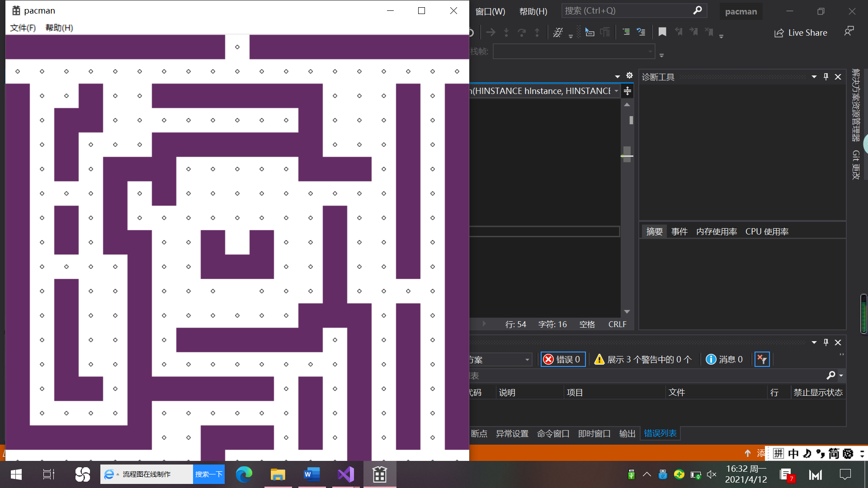
Task: Go to previous bookmark icon
Action: coord(678,32)
